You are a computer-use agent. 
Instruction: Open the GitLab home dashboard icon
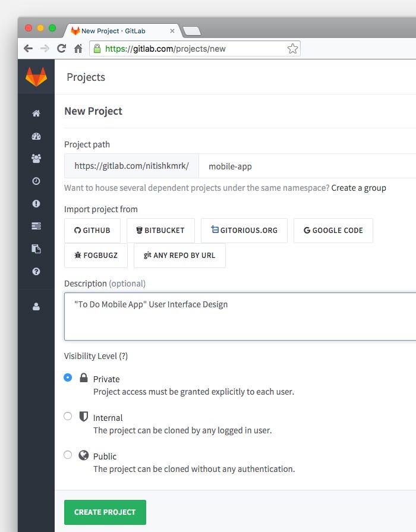point(36,113)
